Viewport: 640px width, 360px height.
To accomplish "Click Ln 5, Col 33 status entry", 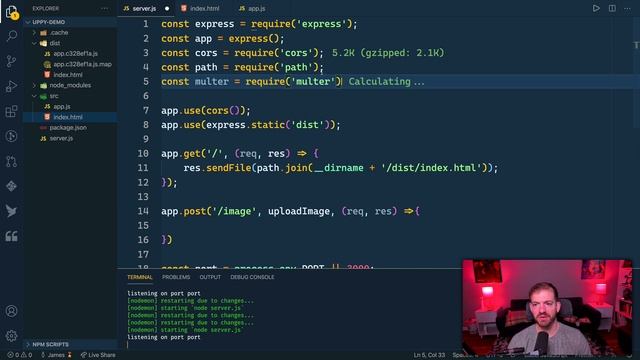I will click(429, 355).
